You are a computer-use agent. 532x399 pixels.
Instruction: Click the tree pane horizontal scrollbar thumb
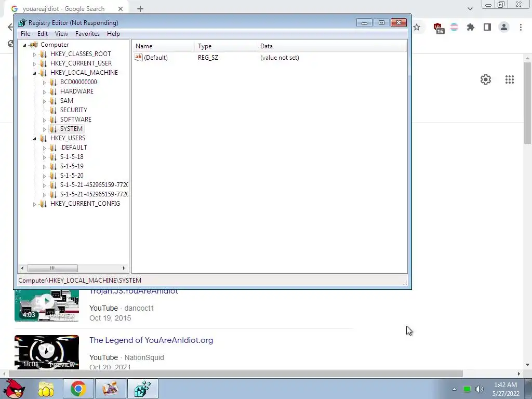(x=52, y=269)
